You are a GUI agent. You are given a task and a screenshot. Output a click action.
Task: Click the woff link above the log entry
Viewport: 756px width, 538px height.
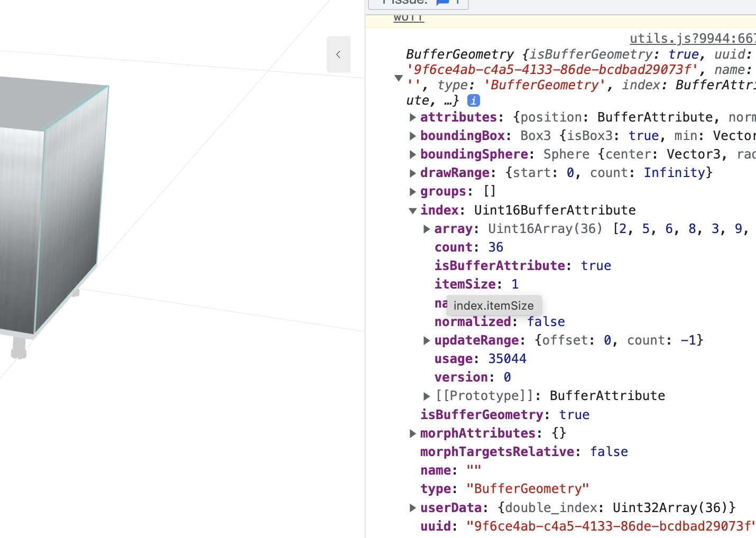[x=408, y=16]
